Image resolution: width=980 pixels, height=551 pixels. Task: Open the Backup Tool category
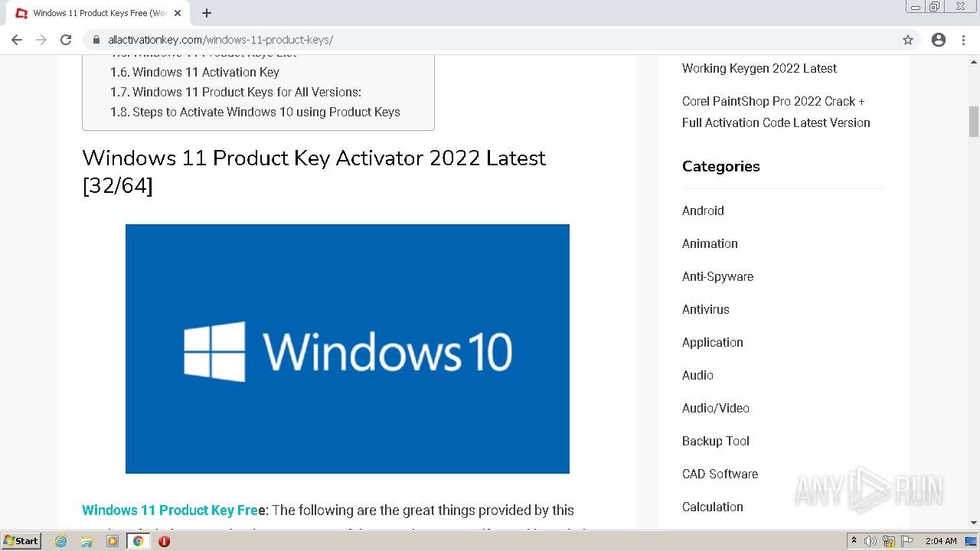[716, 441]
